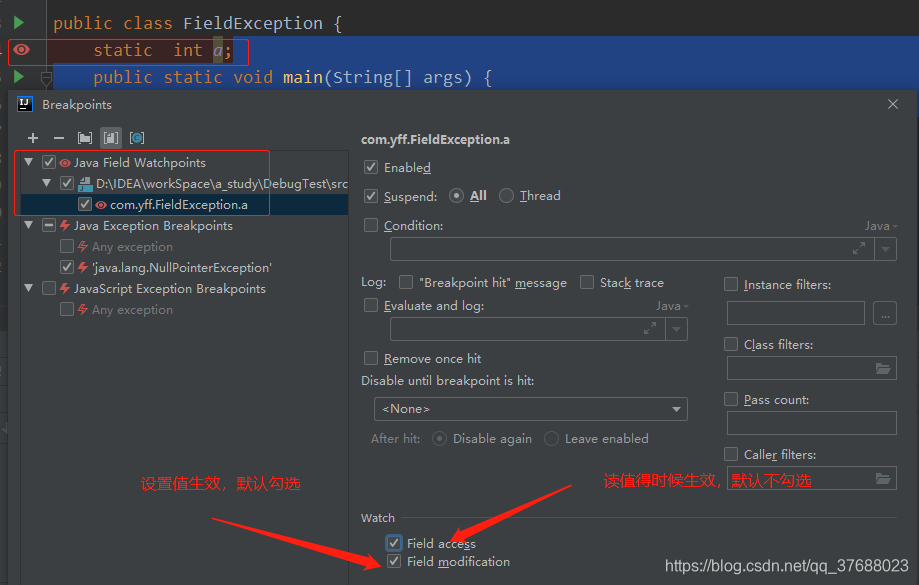Enable Pass count checkbox
Image resolution: width=919 pixels, height=585 pixels.
[x=731, y=399]
